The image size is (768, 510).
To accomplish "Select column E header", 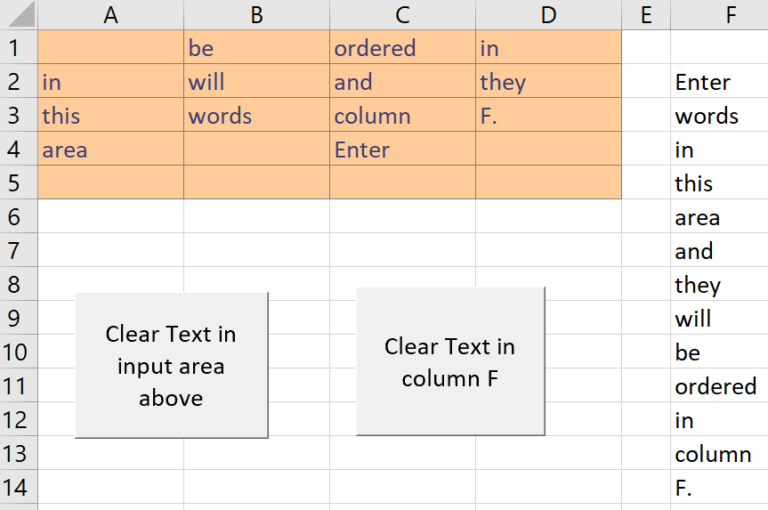I will point(646,15).
